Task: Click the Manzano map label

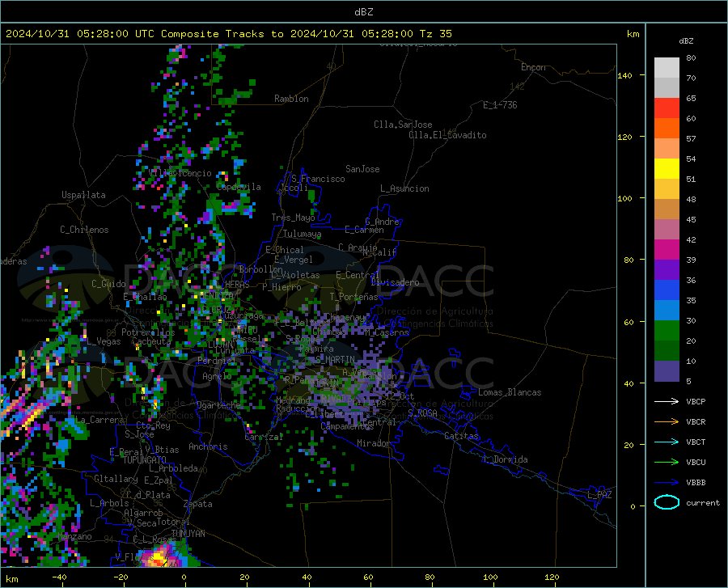Action: tap(74, 536)
